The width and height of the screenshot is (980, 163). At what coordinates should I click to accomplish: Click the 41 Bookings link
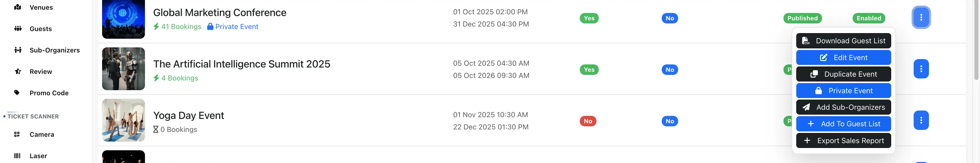pyautogui.click(x=181, y=26)
